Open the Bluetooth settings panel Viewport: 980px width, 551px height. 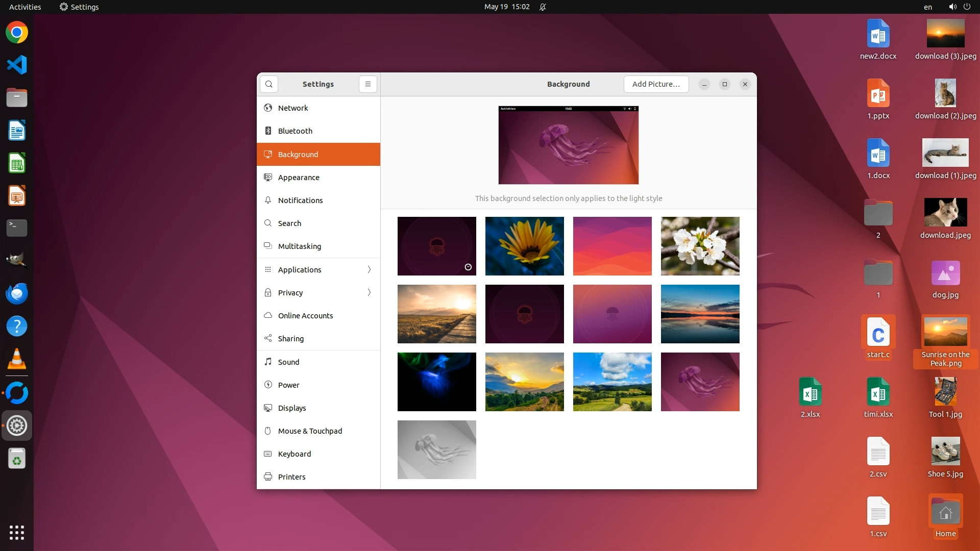coord(295,131)
